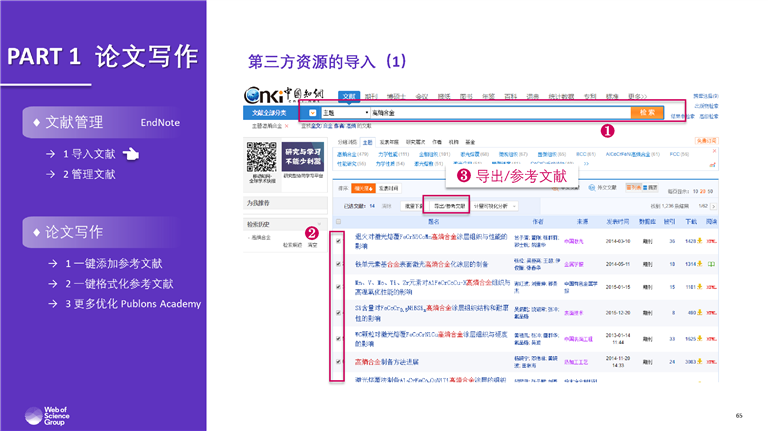Select the 报纸 database tab

444,96
